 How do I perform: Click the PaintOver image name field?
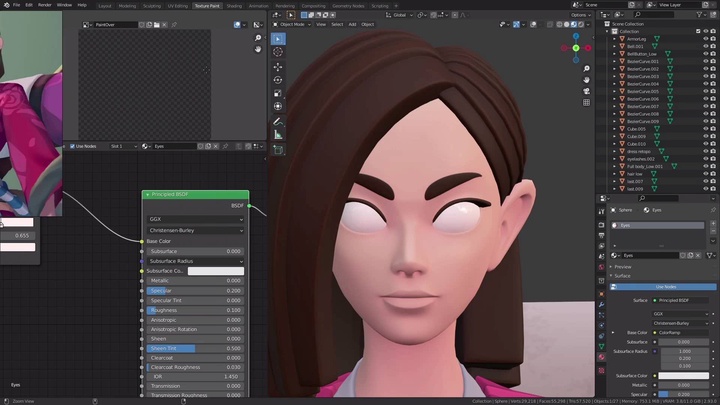click(x=115, y=25)
